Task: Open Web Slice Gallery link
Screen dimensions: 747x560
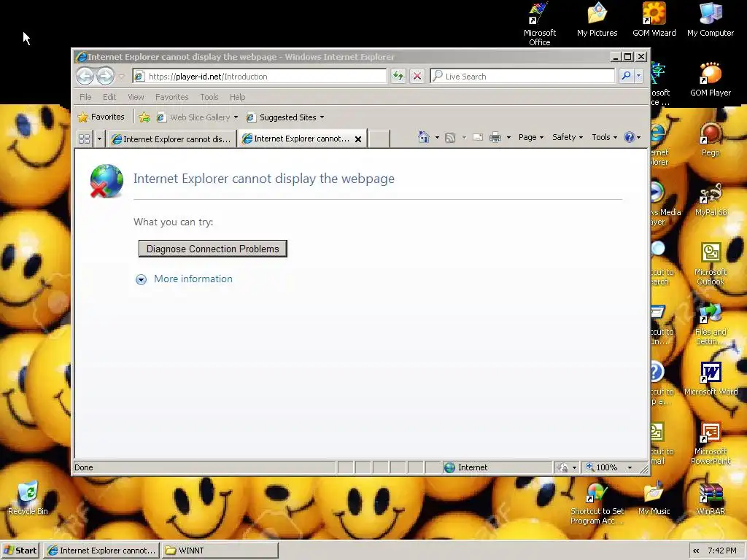Action: click(x=194, y=117)
